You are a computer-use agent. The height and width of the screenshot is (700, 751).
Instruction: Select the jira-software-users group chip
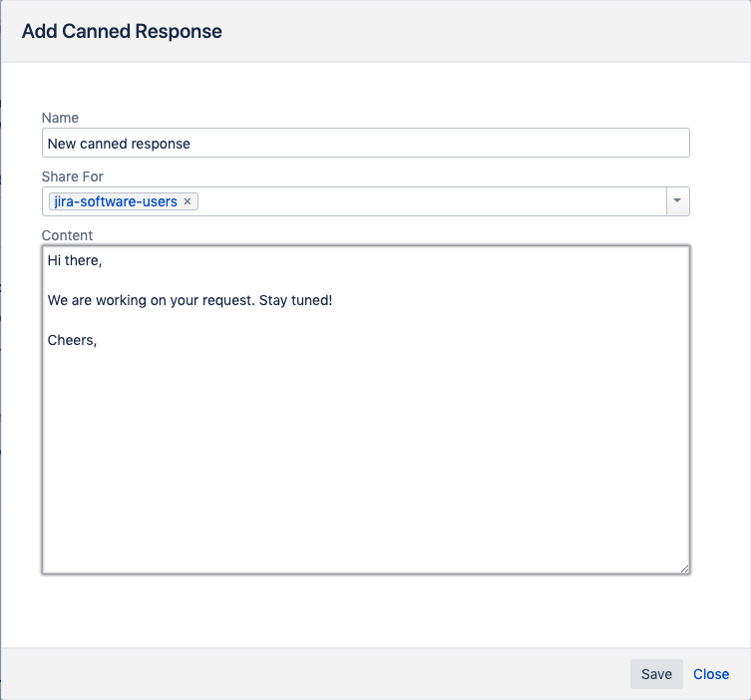click(116, 201)
